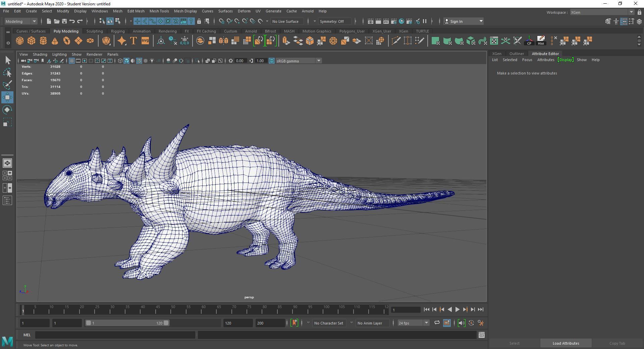
Task: Click the Undo arrow icon
Action: pos(72,21)
